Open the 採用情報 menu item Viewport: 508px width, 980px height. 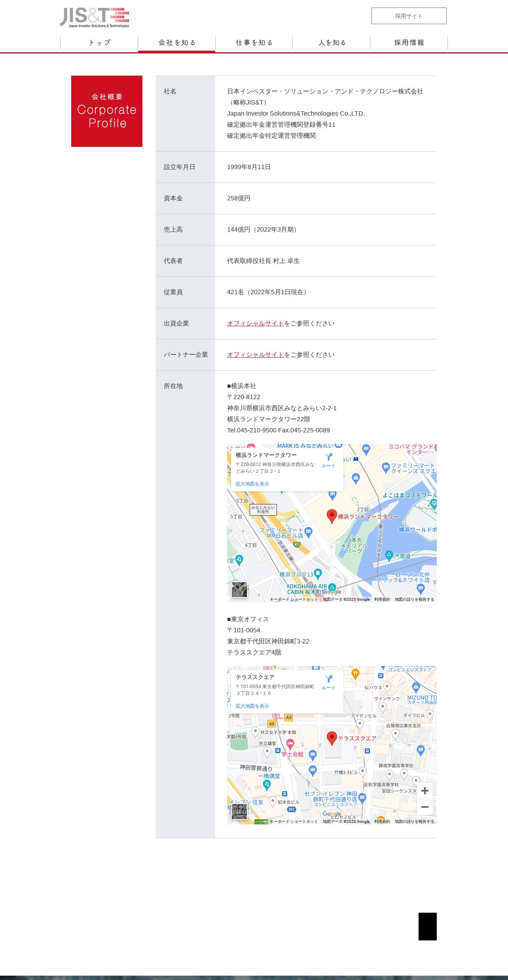tap(409, 43)
